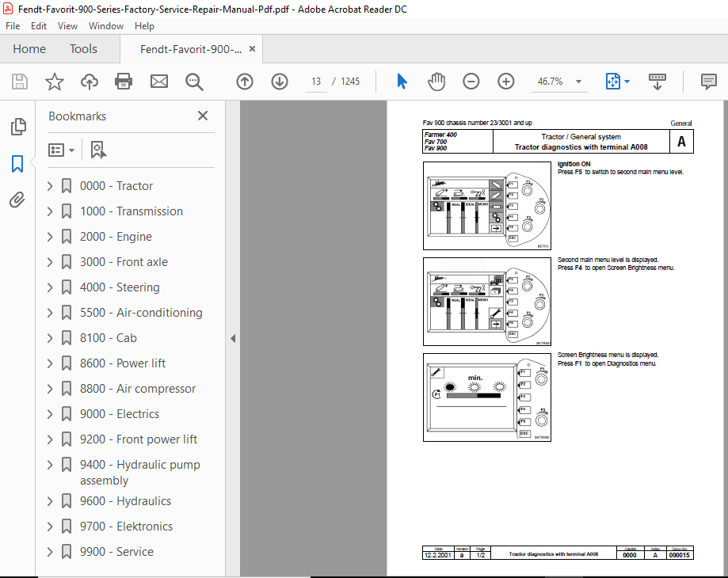Click the Save file icon
Image resolution: width=728 pixels, height=578 pixels.
20,82
